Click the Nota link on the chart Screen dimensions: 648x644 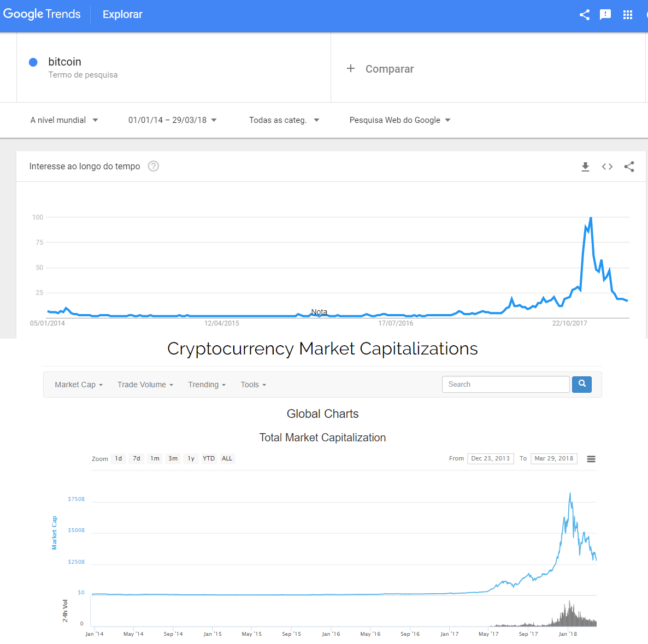319,312
